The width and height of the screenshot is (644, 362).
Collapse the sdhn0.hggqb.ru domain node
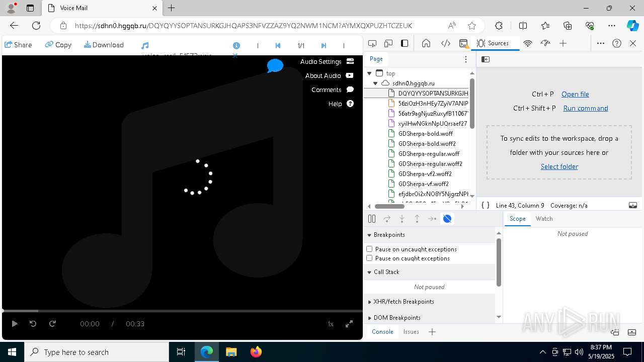point(375,83)
